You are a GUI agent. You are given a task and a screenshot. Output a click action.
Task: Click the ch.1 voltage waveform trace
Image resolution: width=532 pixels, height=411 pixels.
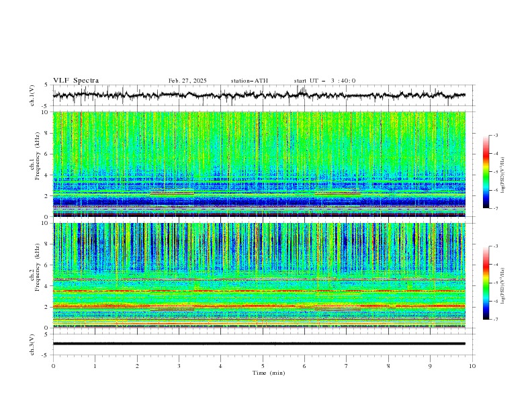259,95
